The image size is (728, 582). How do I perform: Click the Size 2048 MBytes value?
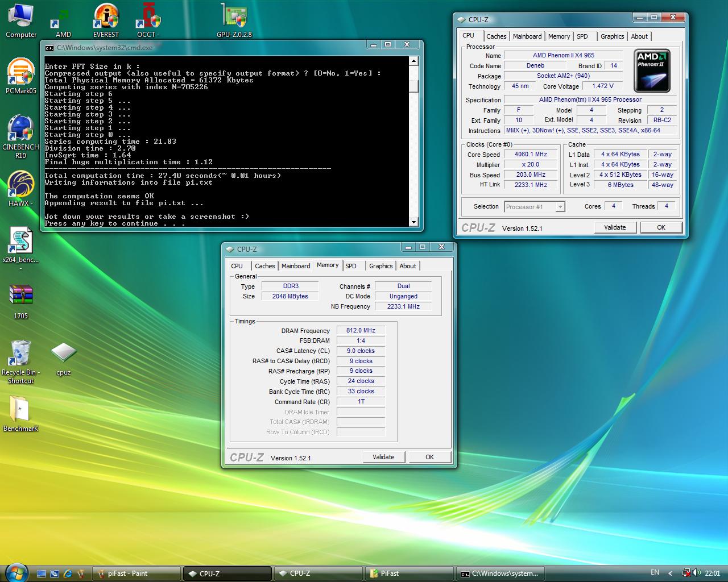(x=290, y=296)
